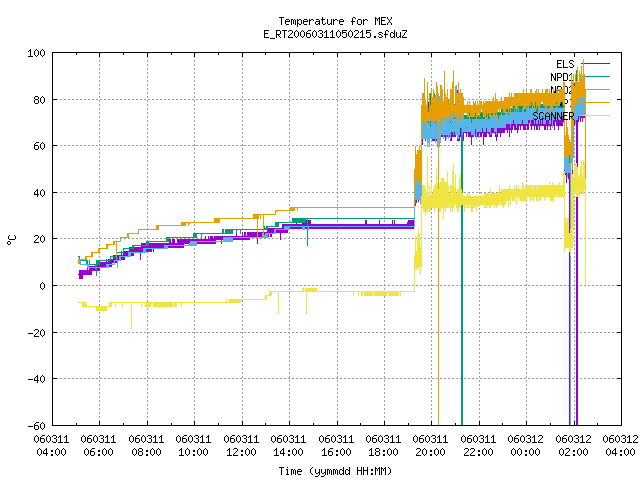This screenshot has height=480, width=640.
Task: Click the y-axis tick label "20"
Action: [x=39, y=239]
